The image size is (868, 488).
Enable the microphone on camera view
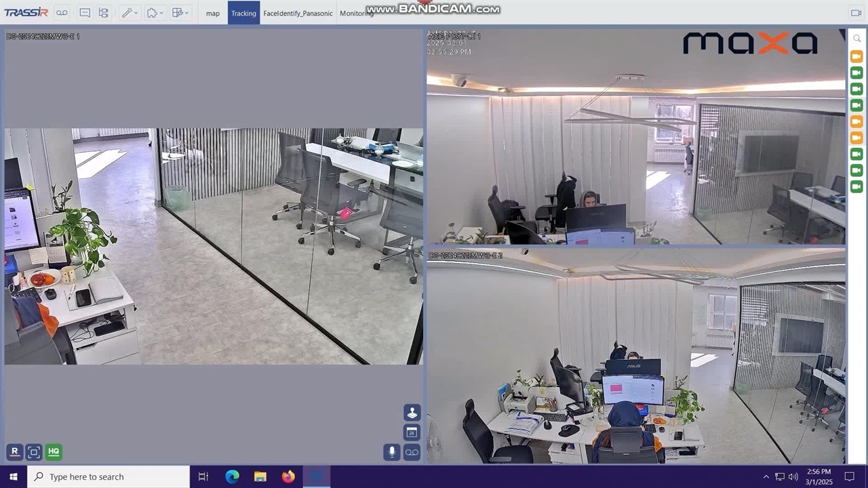coord(391,451)
